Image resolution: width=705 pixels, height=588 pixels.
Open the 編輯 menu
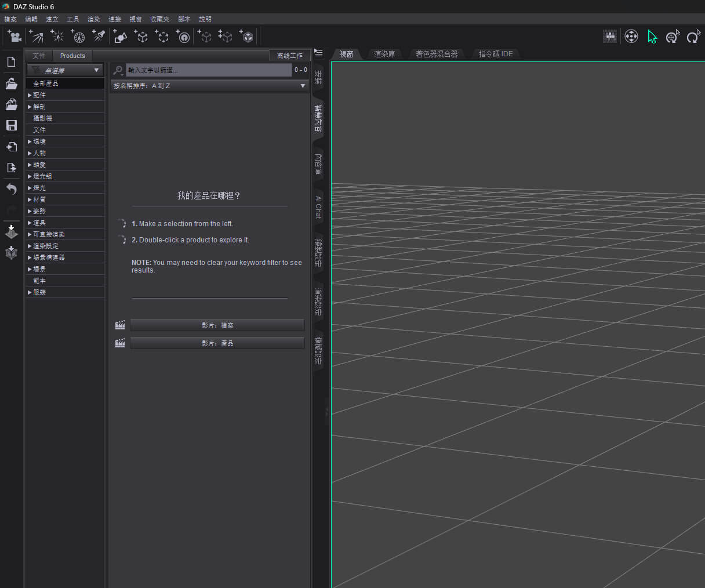pyautogui.click(x=31, y=19)
